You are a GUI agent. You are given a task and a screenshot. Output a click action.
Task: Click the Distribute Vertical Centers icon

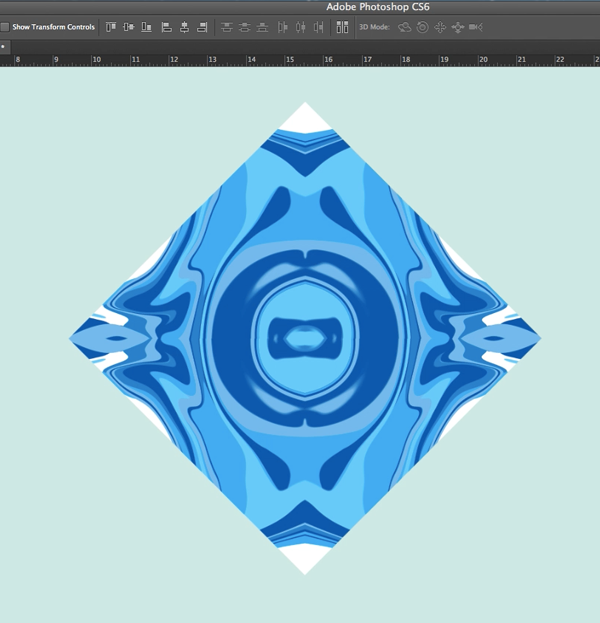[x=245, y=27]
